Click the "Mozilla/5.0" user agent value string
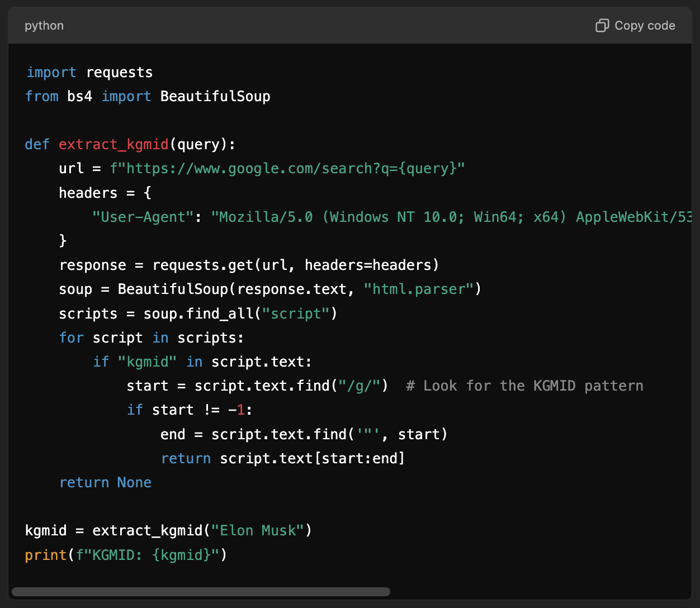The image size is (700, 608). pos(452,217)
